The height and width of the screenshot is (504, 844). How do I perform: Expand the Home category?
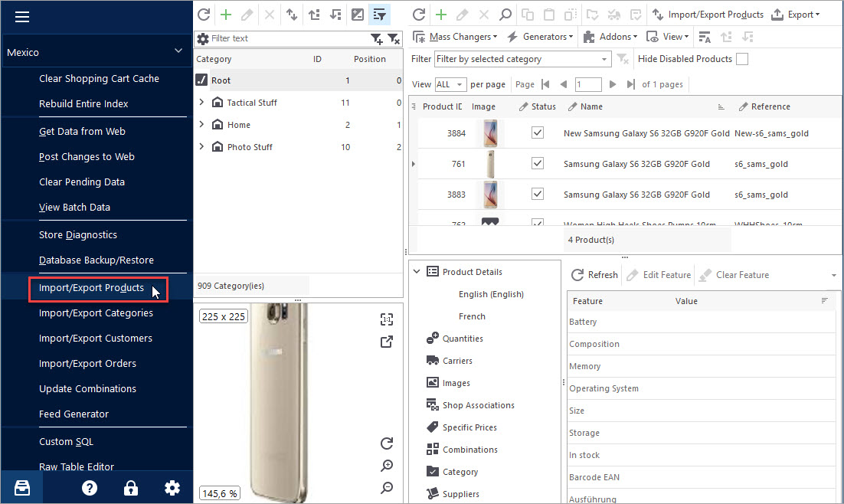click(x=201, y=124)
